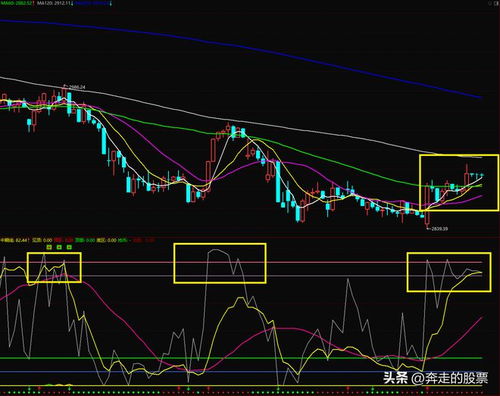Click the pink upper threshold line in oscillator

click(241, 262)
